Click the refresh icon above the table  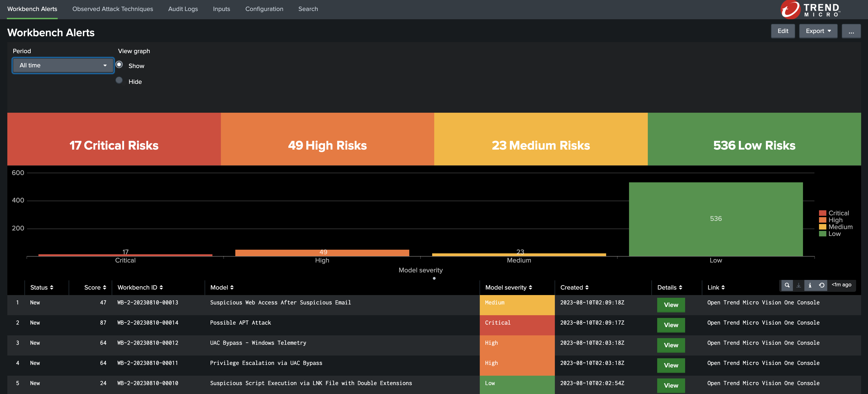point(822,285)
